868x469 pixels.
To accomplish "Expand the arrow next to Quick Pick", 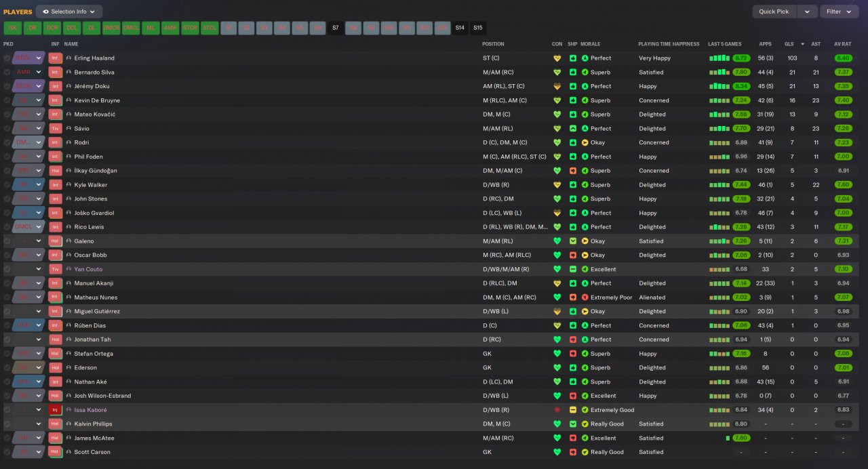I will coord(807,12).
